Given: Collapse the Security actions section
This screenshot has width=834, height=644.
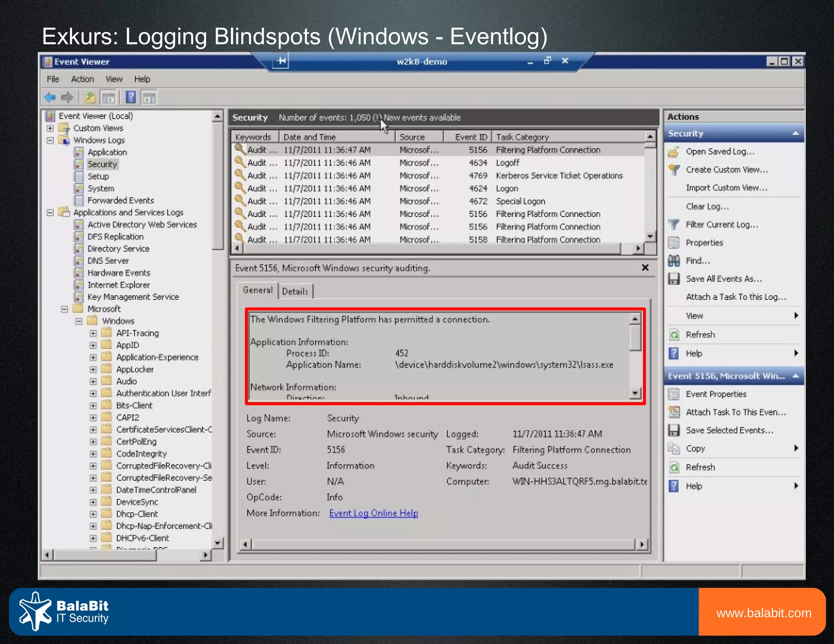Looking at the screenshot, I should (x=795, y=134).
